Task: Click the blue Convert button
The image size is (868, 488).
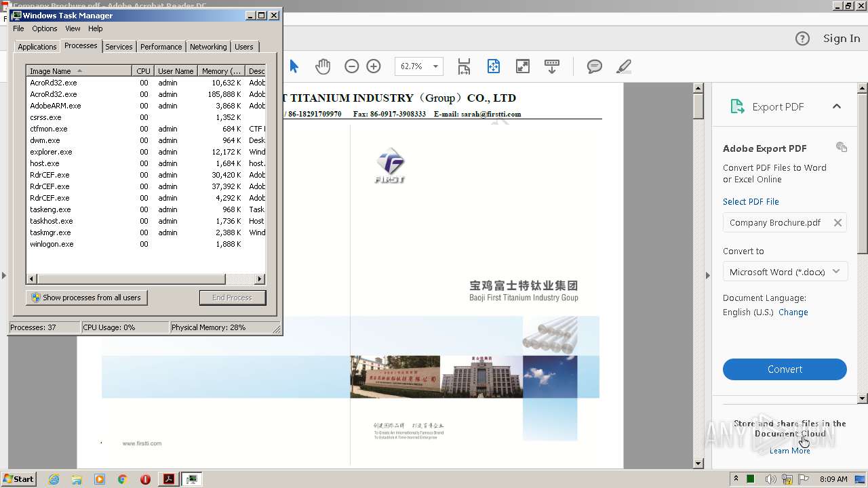Action: coord(785,369)
